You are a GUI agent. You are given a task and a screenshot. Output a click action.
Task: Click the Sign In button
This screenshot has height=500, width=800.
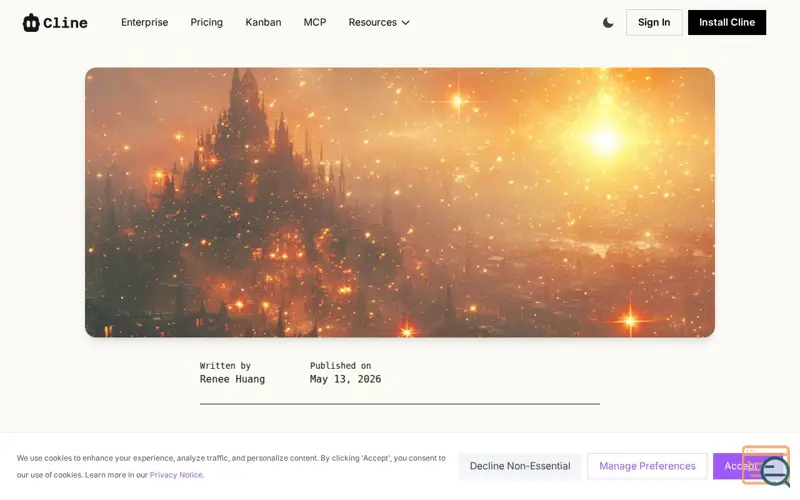[654, 22]
